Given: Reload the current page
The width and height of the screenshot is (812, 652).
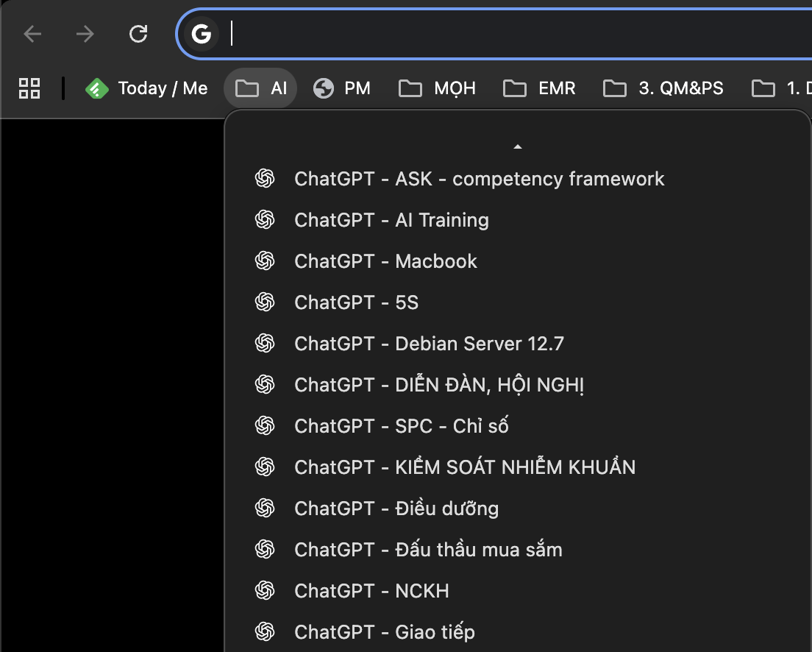Looking at the screenshot, I should click(138, 34).
